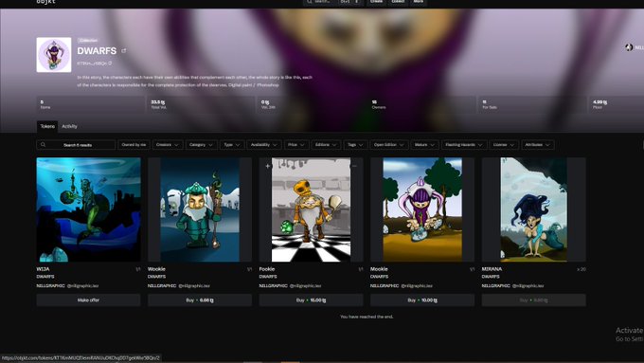Expand the Type filter dropdown
The height and width of the screenshot is (363, 644).
click(x=232, y=145)
